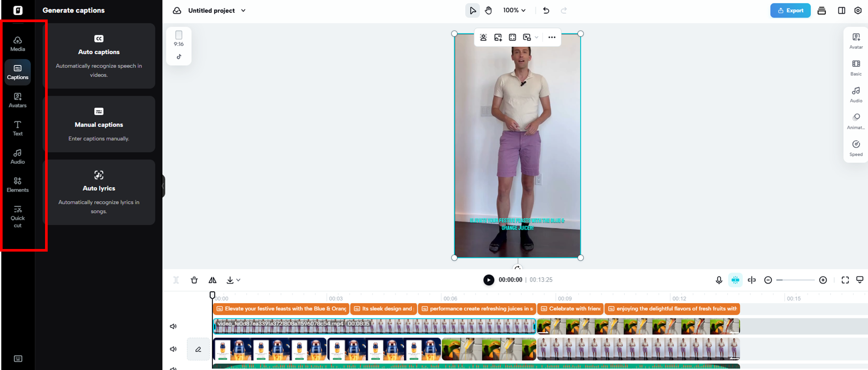The image size is (868, 370).
Task: Open the Quick cut tool
Action: pyautogui.click(x=18, y=216)
